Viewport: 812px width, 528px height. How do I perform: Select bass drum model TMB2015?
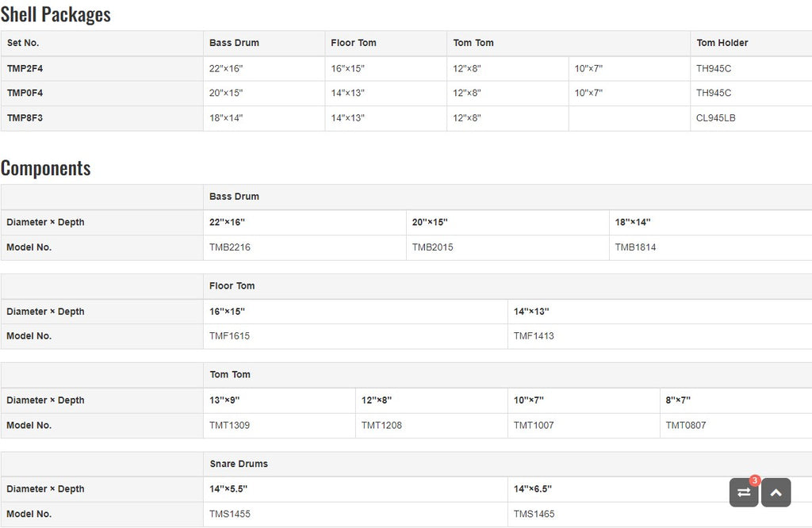[x=432, y=247]
